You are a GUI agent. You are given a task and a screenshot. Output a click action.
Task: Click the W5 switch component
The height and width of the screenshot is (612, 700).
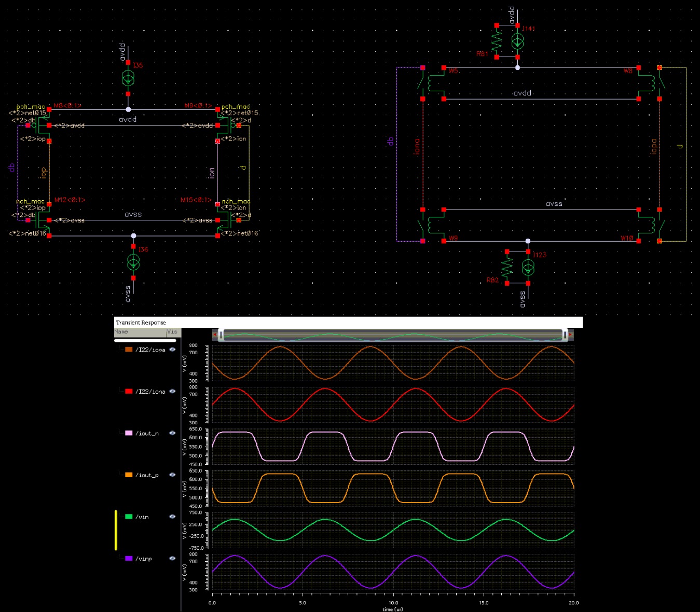(433, 83)
